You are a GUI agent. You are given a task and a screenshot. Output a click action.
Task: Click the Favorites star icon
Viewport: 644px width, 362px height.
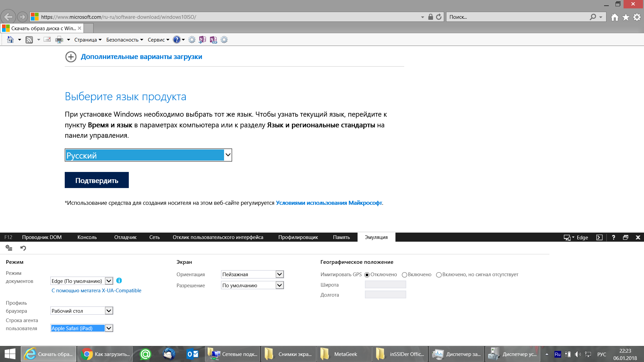coord(626,17)
